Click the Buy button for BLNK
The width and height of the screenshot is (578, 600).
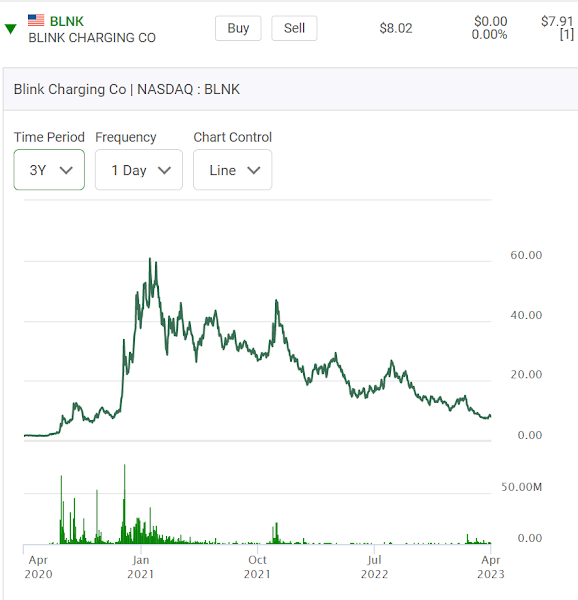pos(238,28)
